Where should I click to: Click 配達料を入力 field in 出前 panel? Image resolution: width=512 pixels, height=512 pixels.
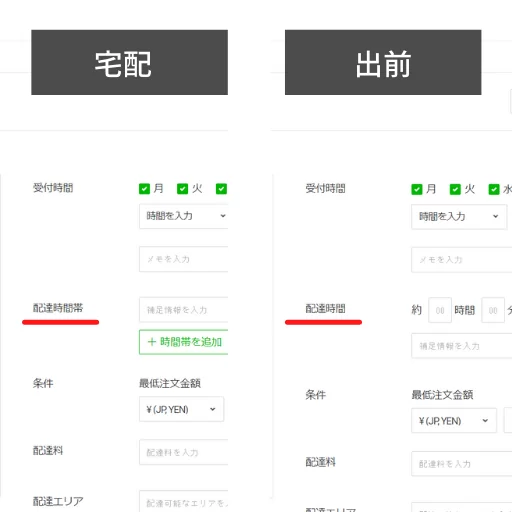[x=462, y=464]
